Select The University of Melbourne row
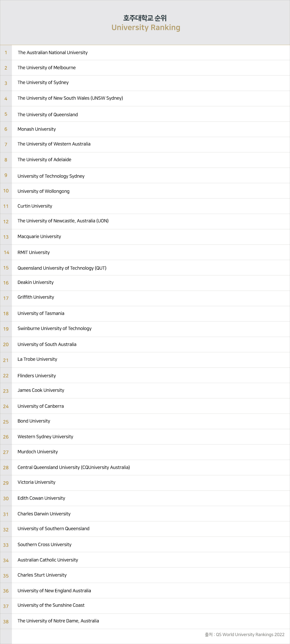Image resolution: width=290 pixels, height=644 pixels. click(46, 68)
